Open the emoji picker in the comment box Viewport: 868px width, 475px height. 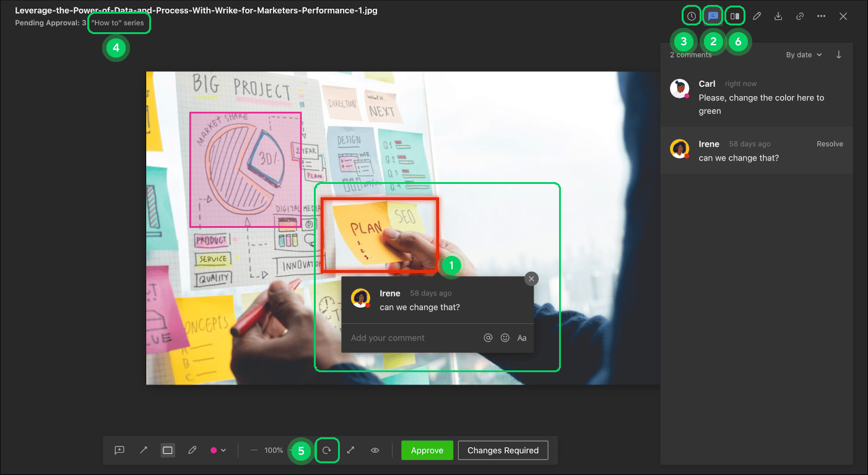point(505,338)
